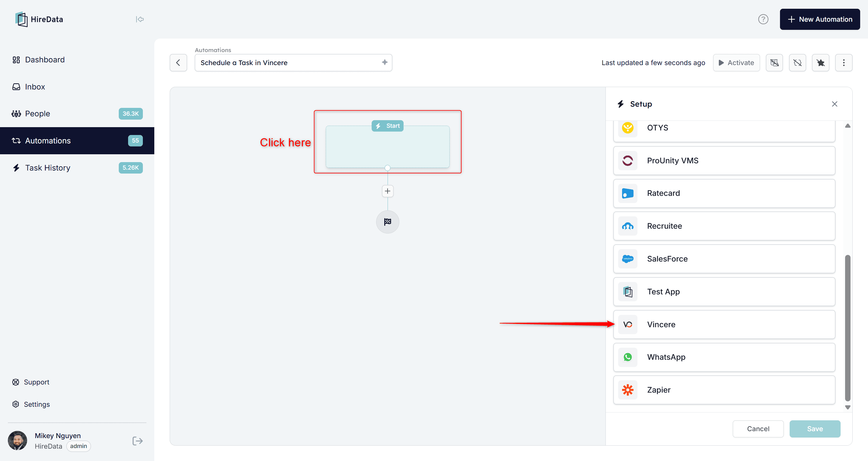Open Support link
Screen dimensions: 868x461
pos(31,382)
